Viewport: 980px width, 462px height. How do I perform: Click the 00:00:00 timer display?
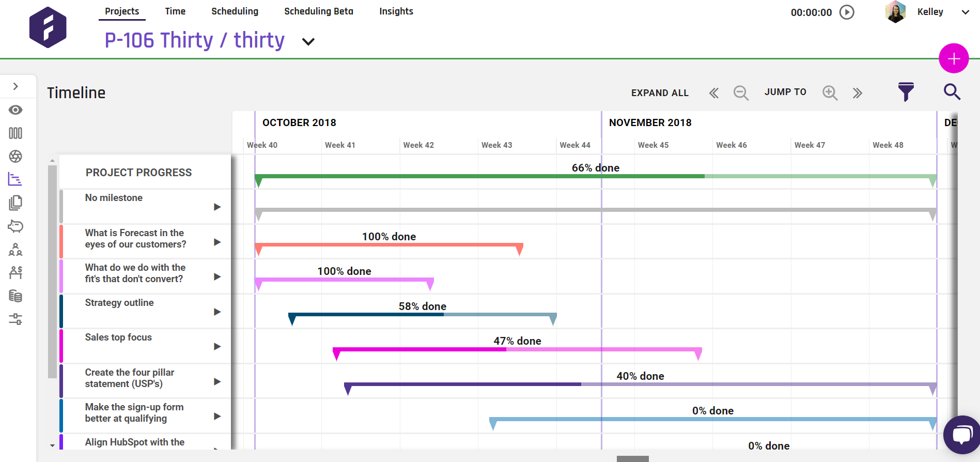click(x=811, y=12)
